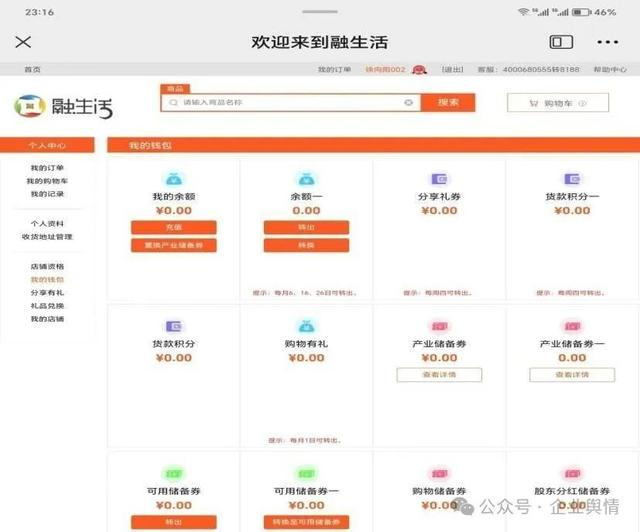This screenshot has width=640, height=532.
Task: Click the 提示 note under 购物有礼 card
Action: (x=305, y=440)
